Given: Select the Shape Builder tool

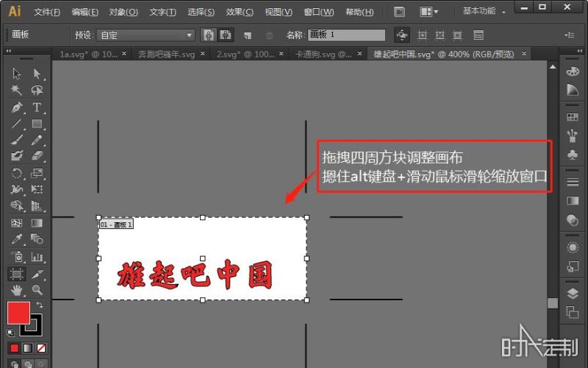Looking at the screenshot, I should (x=16, y=205).
